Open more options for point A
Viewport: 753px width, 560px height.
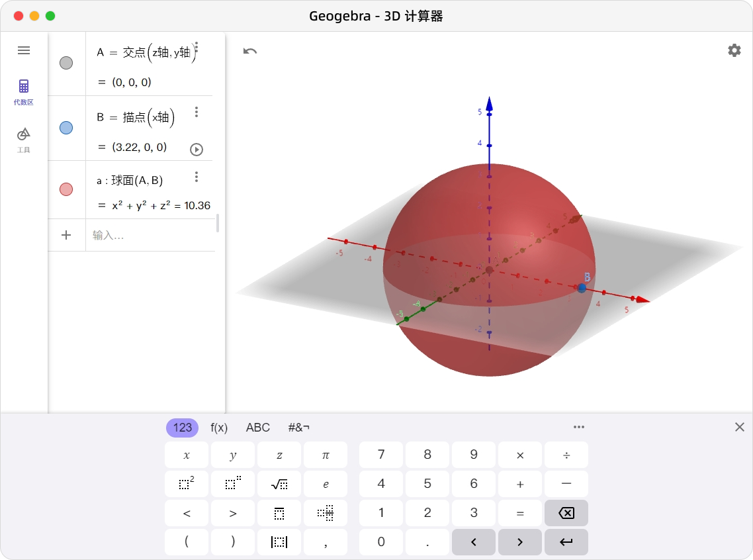(196, 48)
